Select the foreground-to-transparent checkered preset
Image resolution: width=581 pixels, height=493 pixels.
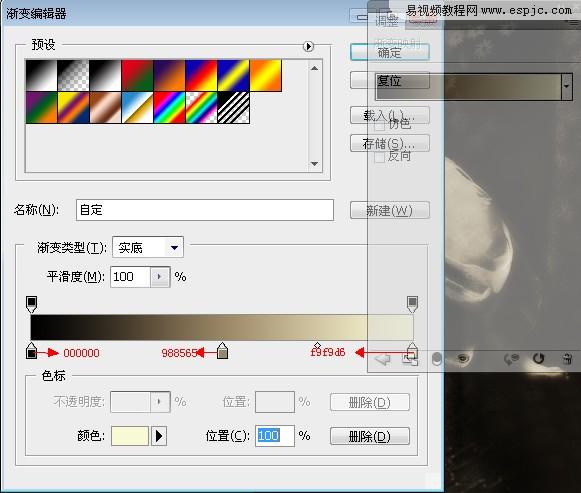[x=73, y=75]
